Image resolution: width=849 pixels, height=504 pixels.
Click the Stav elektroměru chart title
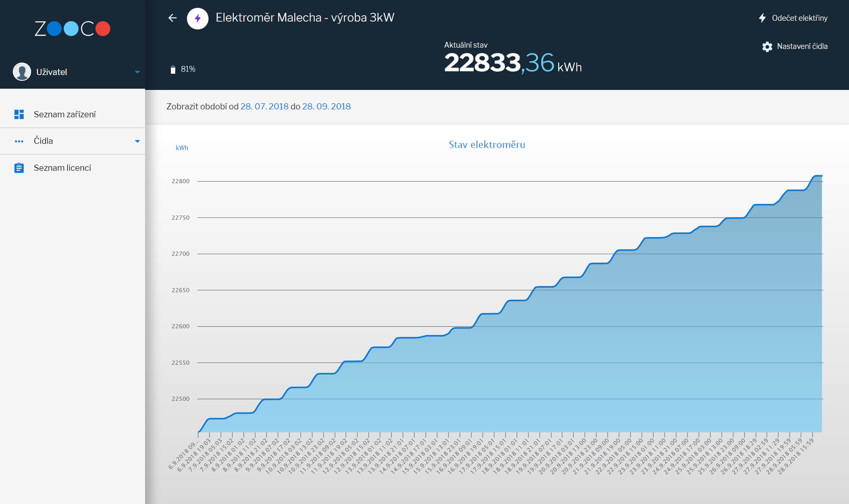487,145
